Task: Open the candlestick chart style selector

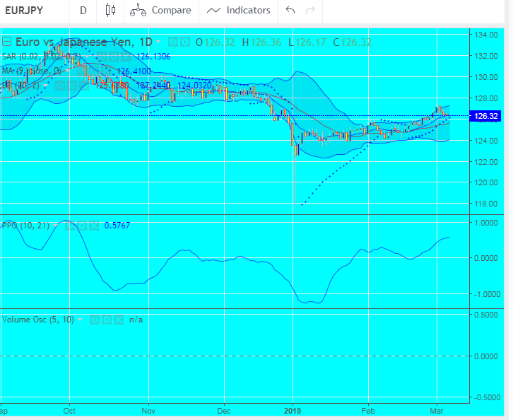Action: click(x=109, y=11)
